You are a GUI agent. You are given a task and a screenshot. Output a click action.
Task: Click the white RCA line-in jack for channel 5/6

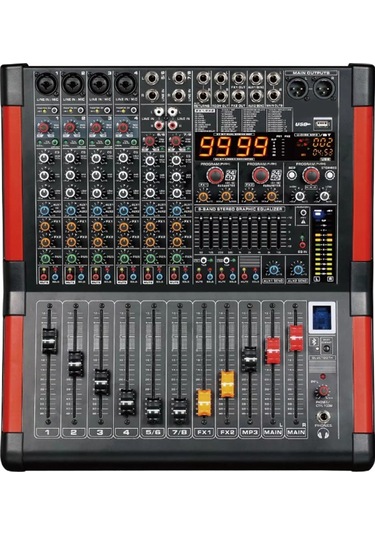[x=158, y=112]
